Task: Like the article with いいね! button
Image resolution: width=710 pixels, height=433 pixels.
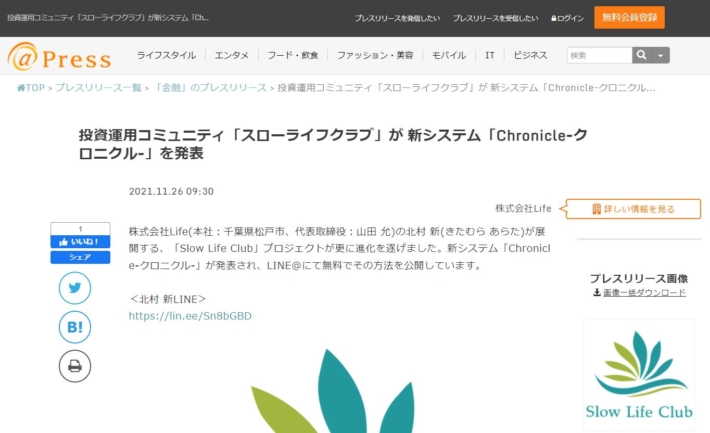Action: click(x=80, y=242)
